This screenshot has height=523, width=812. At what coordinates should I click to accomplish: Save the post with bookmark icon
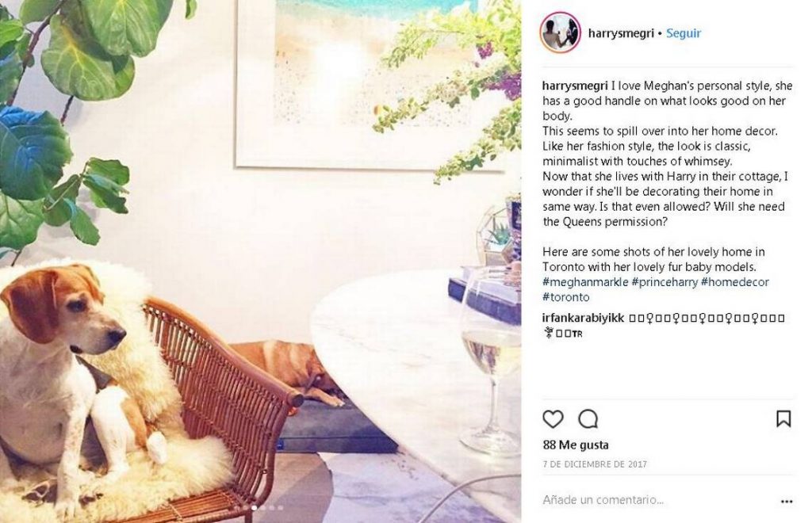pyautogui.click(x=783, y=418)
